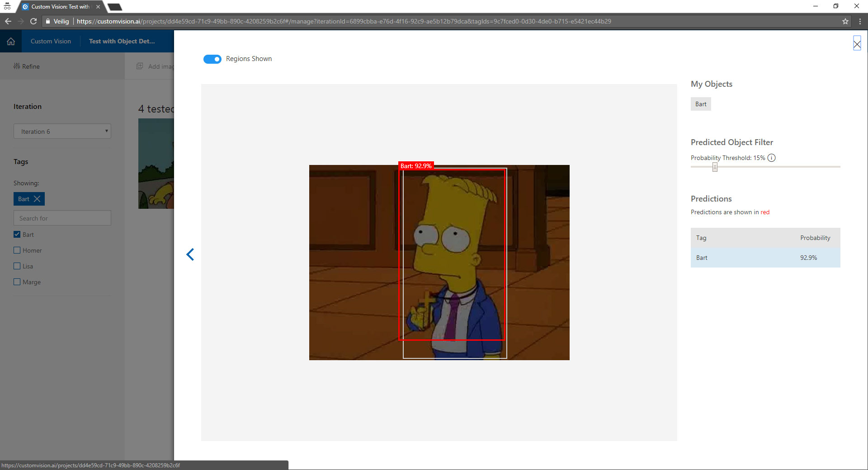The height and width of the screenshot is (470, 868).
Task: Click the secure padlock icon
Action: (x=48, y=21)
